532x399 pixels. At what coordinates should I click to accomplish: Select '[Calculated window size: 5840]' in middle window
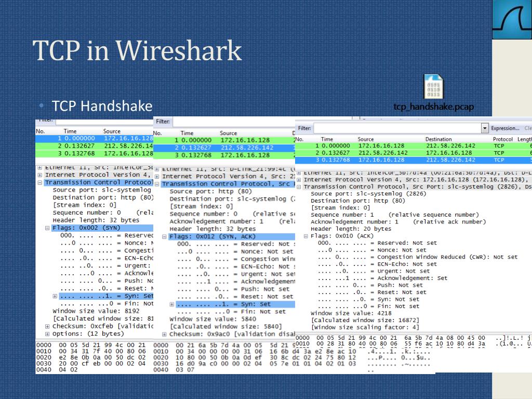[225, 326]
